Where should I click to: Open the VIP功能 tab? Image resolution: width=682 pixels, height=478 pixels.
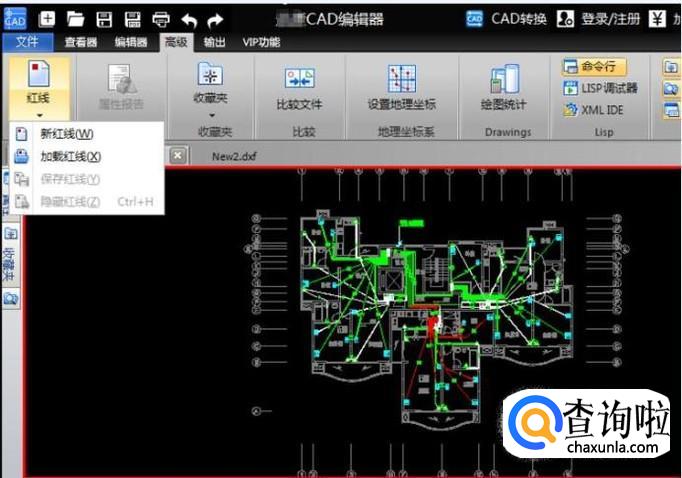click(261, 42)
